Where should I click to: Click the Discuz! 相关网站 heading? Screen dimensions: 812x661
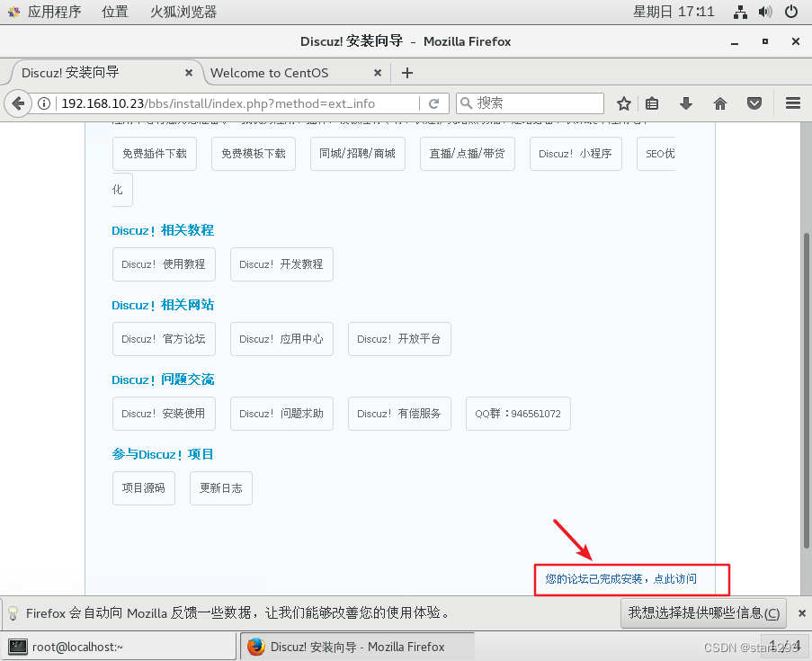point(163,305)
